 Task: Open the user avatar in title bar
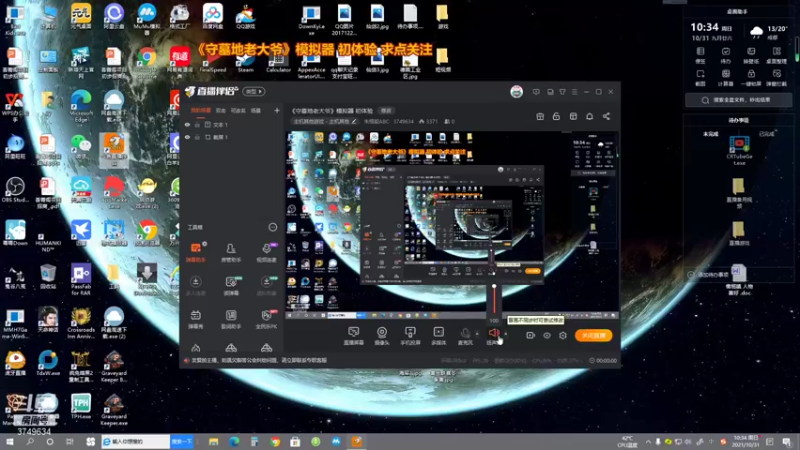[516, 92]
